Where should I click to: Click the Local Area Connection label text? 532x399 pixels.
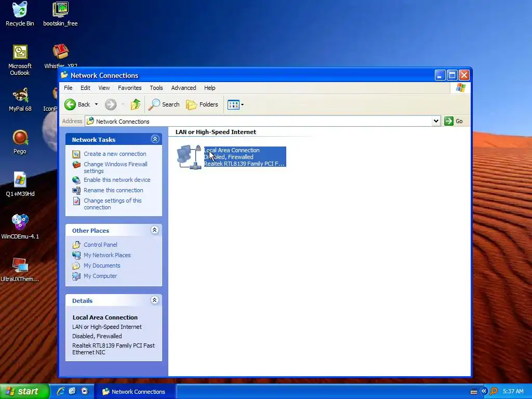coord(232,150)
